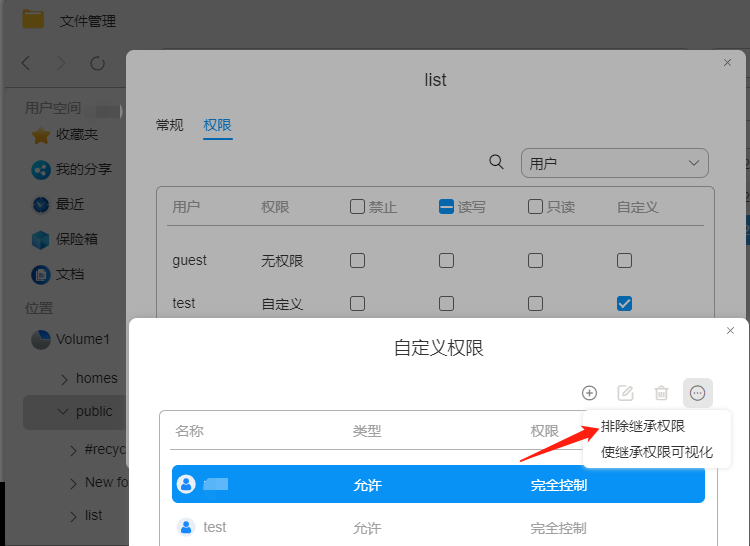Expand the New folder item
Viewport: 750px width, 546px height.
[73, 483]
